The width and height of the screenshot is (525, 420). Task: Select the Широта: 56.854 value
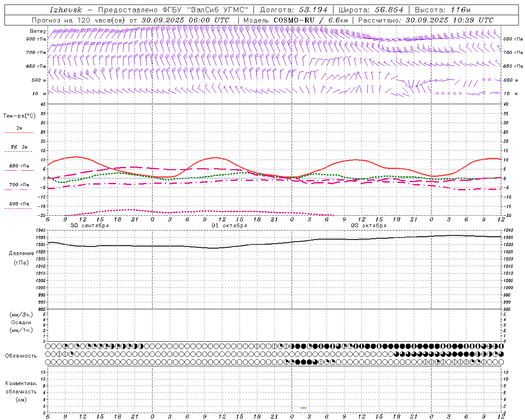(x=371, y=10)
